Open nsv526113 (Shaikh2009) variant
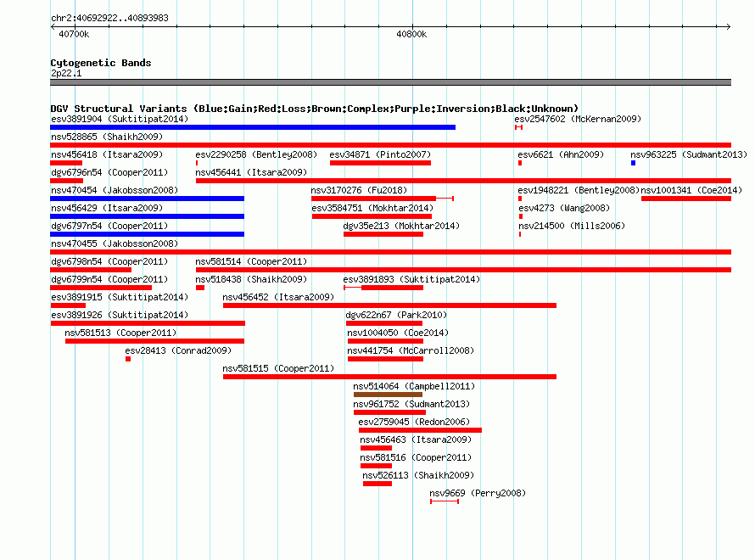 click(418, 475)
